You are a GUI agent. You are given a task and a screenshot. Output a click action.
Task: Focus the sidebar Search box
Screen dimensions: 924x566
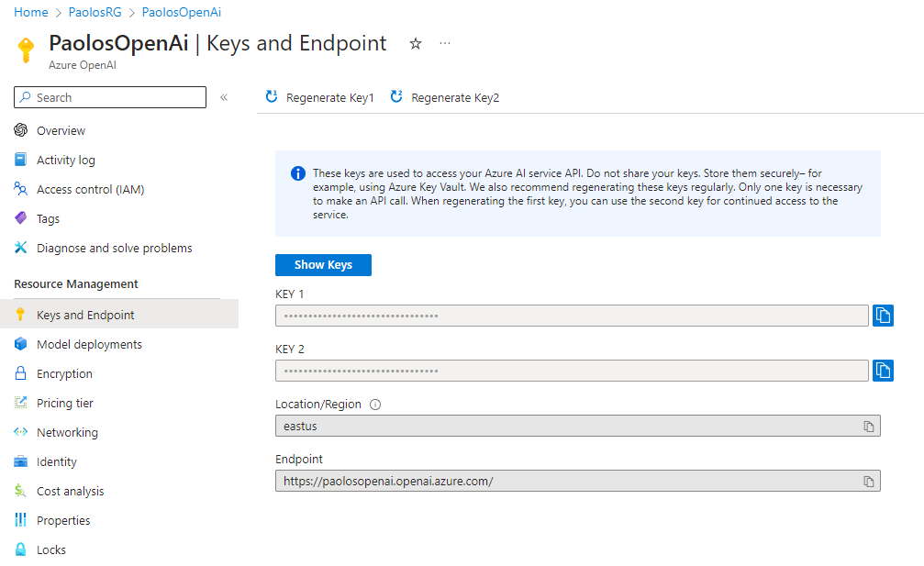[110, 97]
